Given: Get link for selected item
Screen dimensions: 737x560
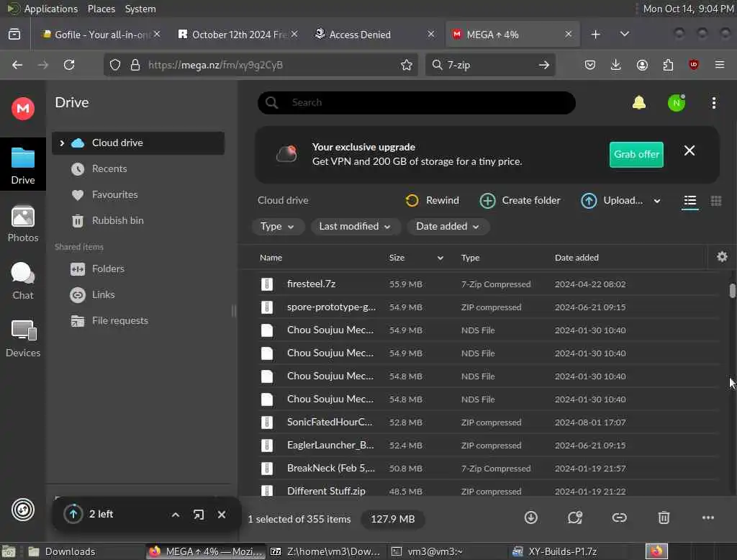Looking at the screenshot, I should pyautogui.click(x=619, y=518).
